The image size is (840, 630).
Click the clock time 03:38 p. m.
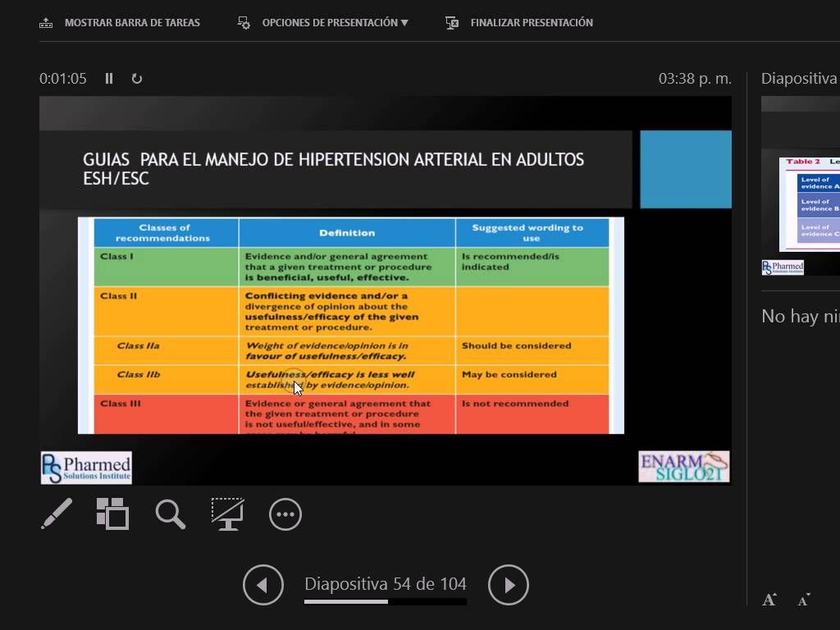point(695,79)
